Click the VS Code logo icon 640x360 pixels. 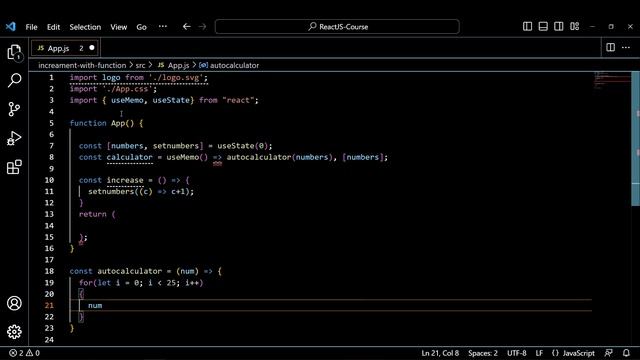click(11, 27)
